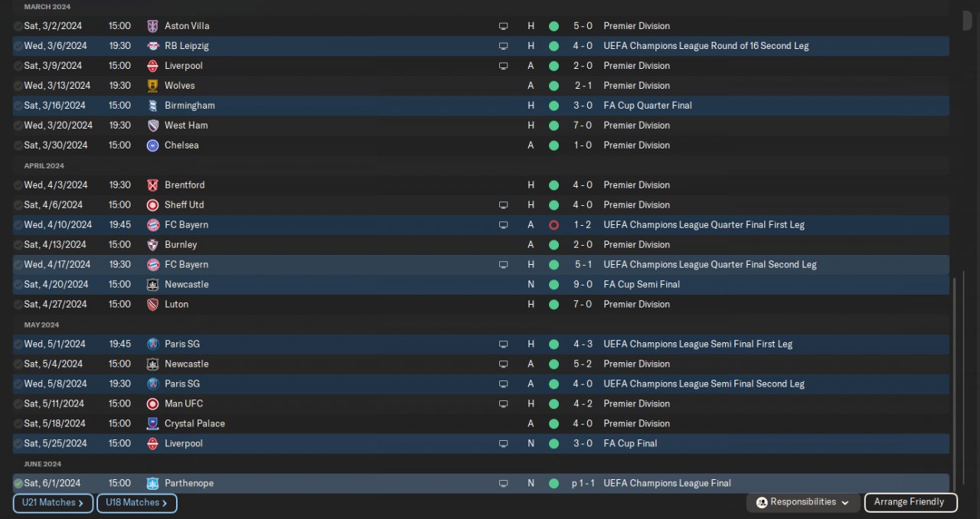
Task: Click TV icon on Man UFC row
Action: pyautogui.click(x=503, y=404)
